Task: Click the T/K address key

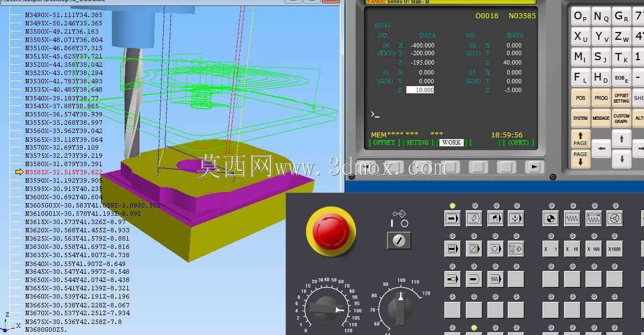Action: (x=621, y=57)
